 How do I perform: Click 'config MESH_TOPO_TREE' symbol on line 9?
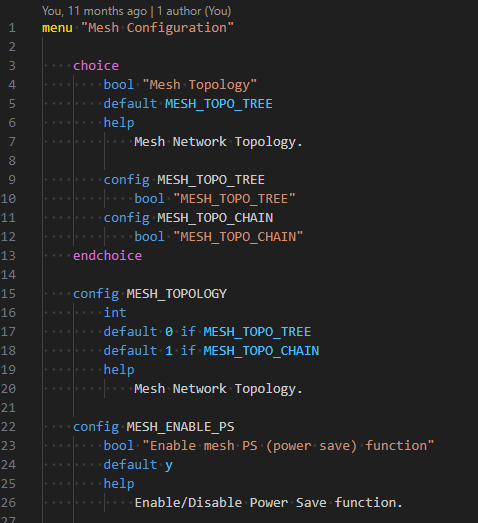[211, 180]
